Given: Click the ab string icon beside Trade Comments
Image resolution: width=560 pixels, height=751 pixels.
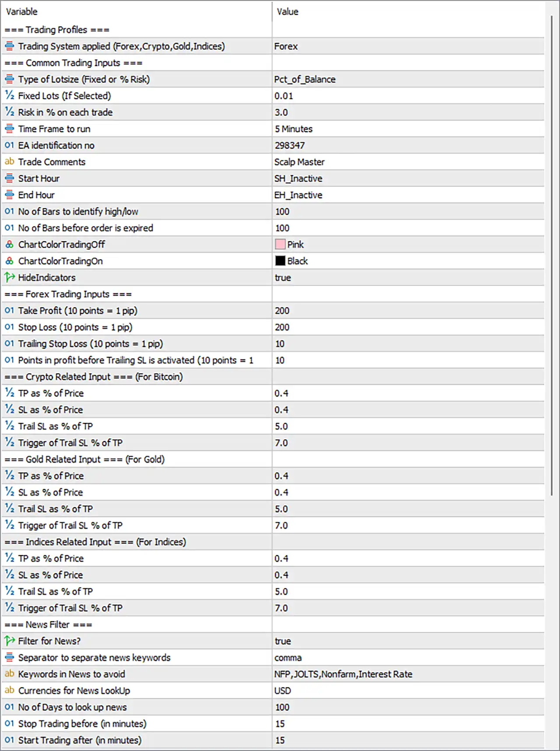Looking at the screenshot, I should pyautogui.click(x=9, y=162).
